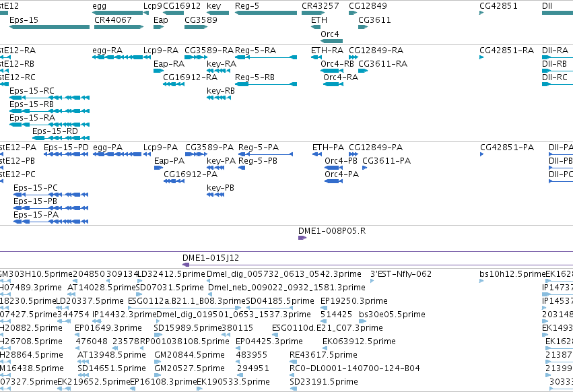Click the egg-PA CDS feature
The width and height of the screenshot is (573, 392).
117,154
